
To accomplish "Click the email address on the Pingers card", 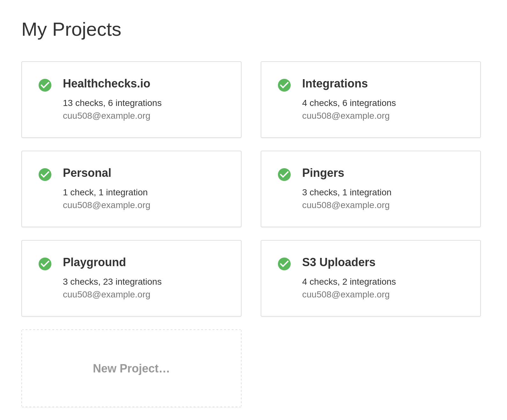I will [346, 205].
